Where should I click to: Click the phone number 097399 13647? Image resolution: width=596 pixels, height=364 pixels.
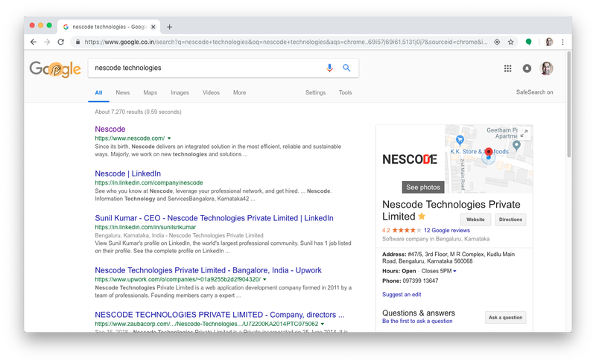click(x=420, y=281)
